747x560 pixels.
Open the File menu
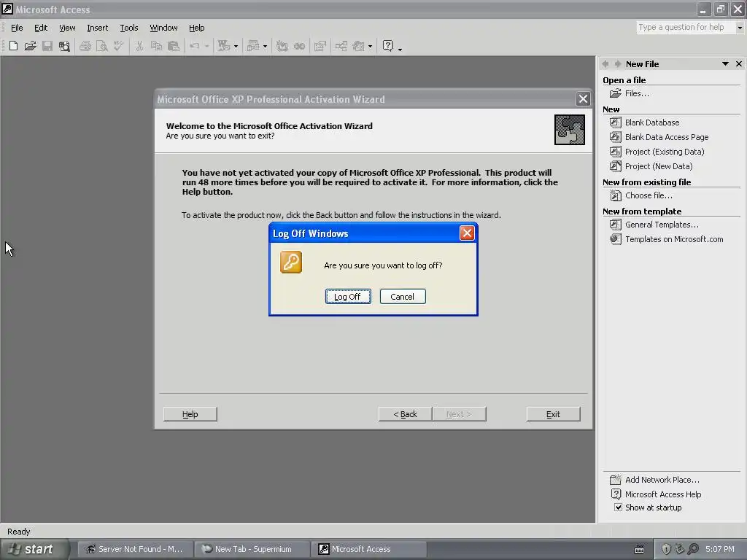(17, 28)
